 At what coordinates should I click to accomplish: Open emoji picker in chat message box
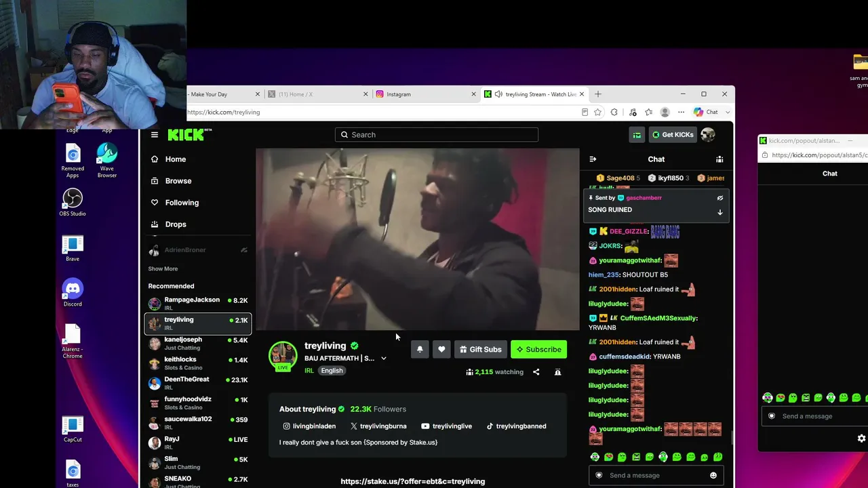click(x=713, y=475)
